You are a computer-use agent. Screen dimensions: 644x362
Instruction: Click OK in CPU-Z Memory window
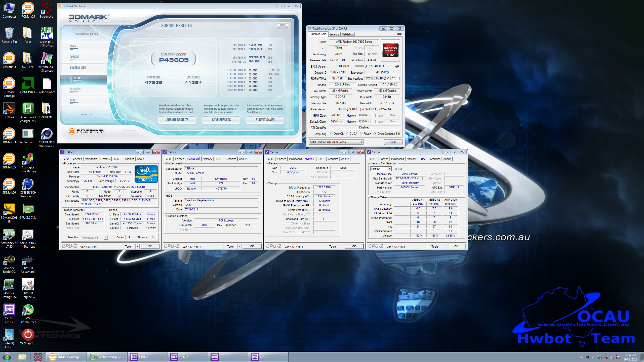tap(354, 246)
